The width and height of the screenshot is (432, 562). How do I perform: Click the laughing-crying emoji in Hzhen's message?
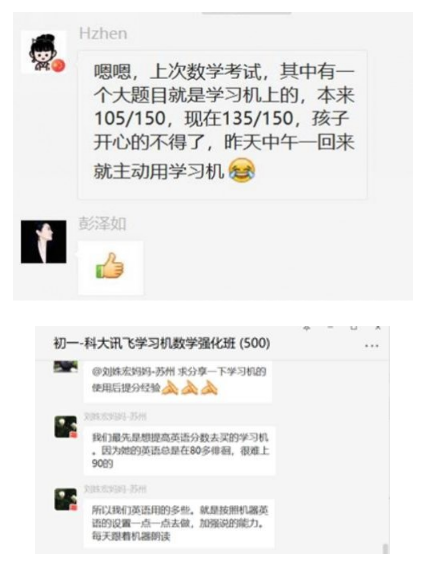pos(242,170)
